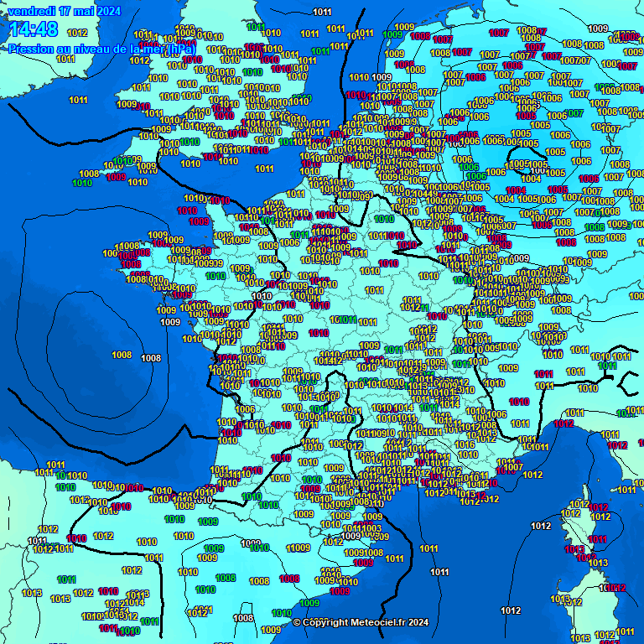Click white 1008 isobar label in Atlantic low
The height and width of the screenshot is (644, 644).
[151, 358]
